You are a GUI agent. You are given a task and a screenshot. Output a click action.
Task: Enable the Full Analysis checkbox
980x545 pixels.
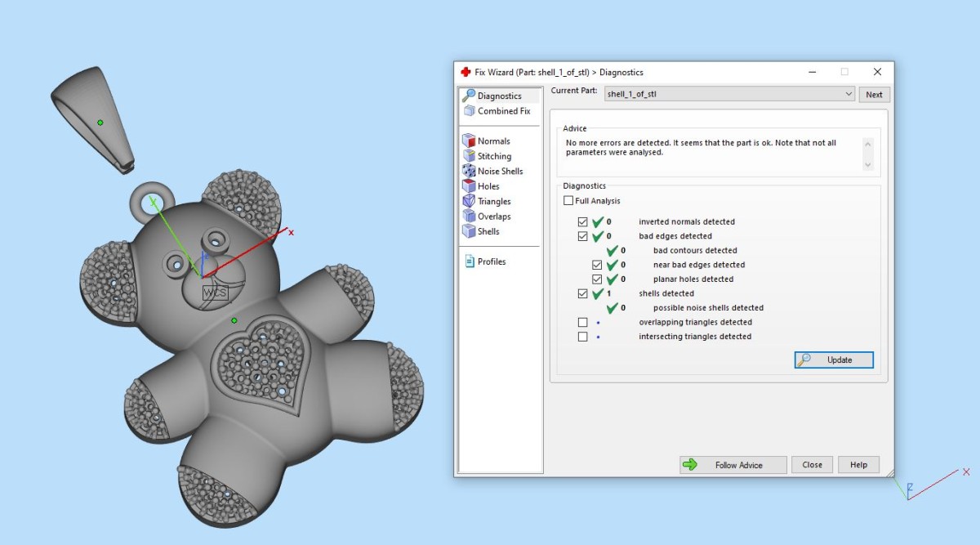568,201
